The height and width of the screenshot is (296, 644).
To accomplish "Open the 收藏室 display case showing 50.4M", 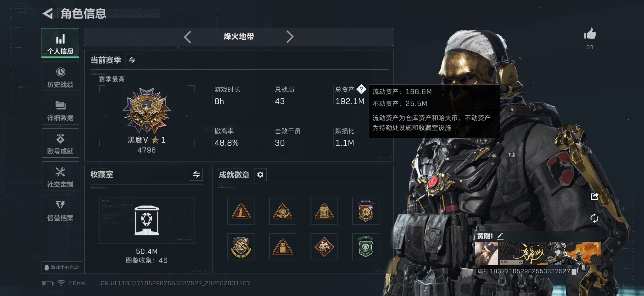I will click(x=147, y=221).
